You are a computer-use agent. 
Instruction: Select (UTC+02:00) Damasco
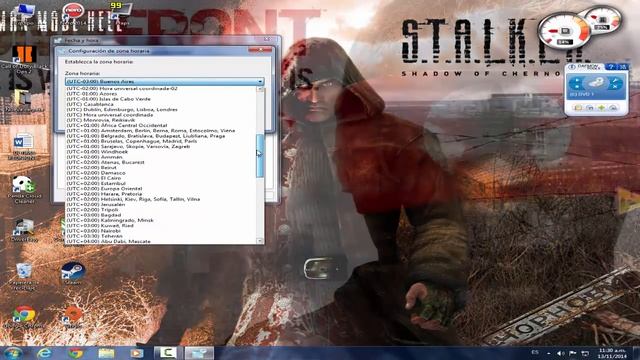point(96,173)
